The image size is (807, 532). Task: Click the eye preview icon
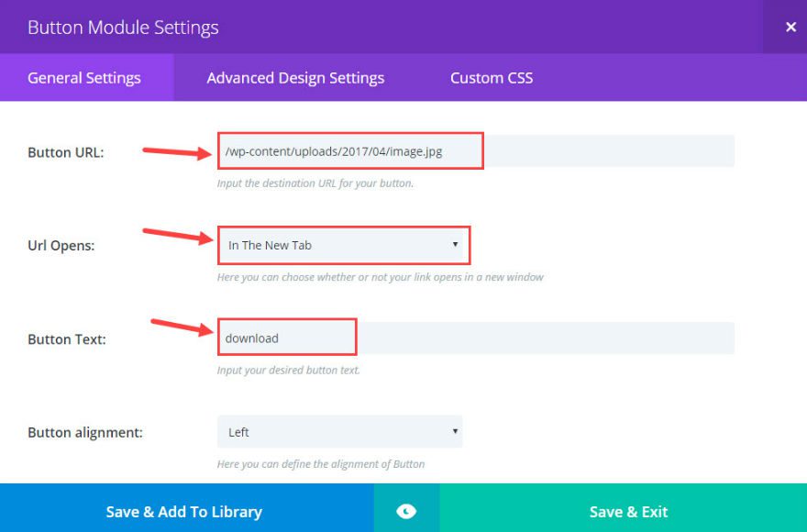(406, 511)
